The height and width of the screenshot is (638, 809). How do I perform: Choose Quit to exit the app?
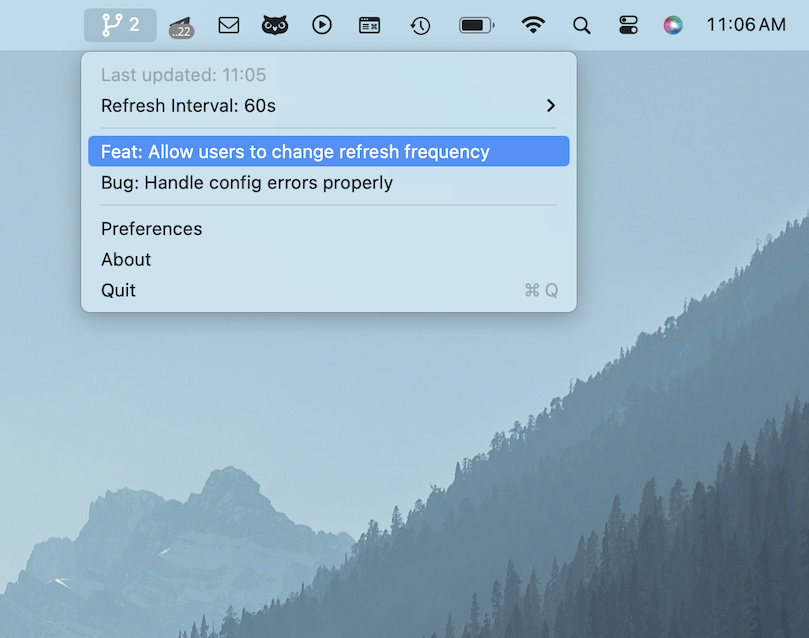(x=329, y=290)
